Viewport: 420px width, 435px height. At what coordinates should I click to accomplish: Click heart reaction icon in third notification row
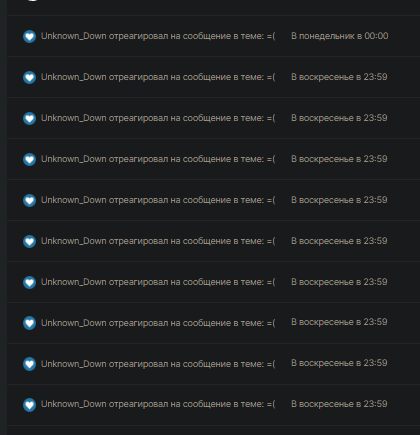29,118
